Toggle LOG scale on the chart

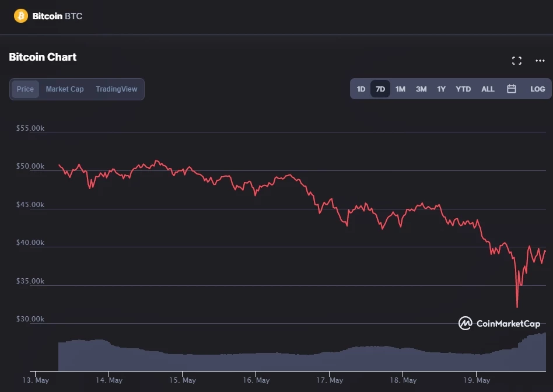537,89
